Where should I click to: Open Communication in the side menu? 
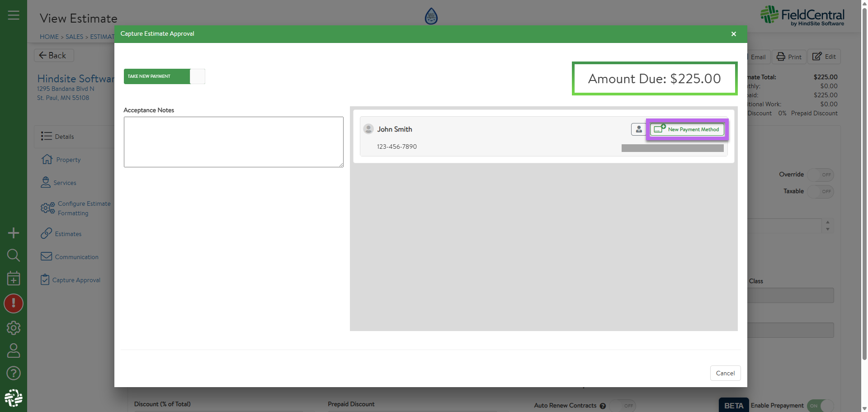click(x=76, y=257)
